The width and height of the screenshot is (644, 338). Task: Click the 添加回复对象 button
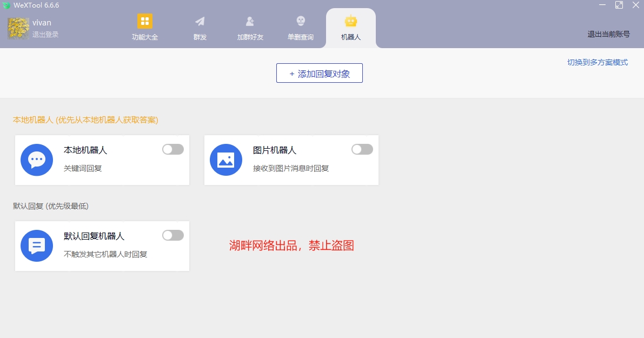point(319,73)
